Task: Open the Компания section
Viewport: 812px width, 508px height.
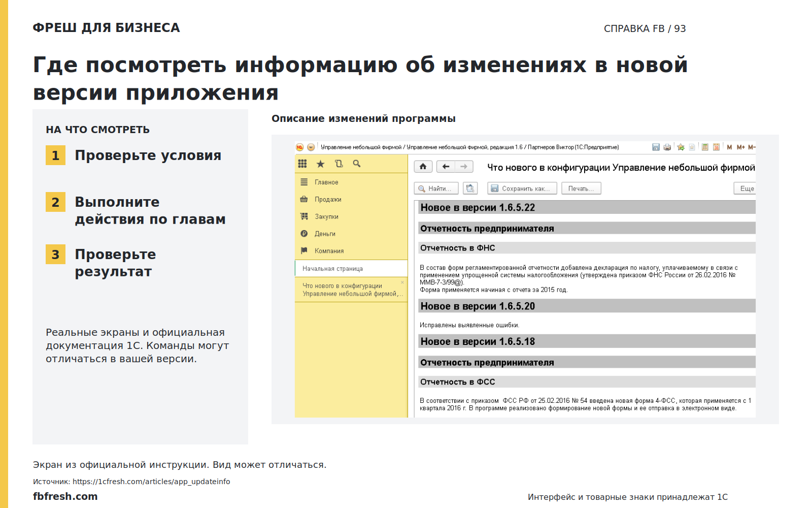Action: tap(351, 250)
